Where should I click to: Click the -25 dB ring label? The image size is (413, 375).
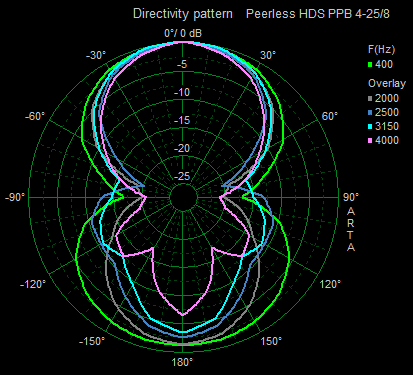point(182,176)
